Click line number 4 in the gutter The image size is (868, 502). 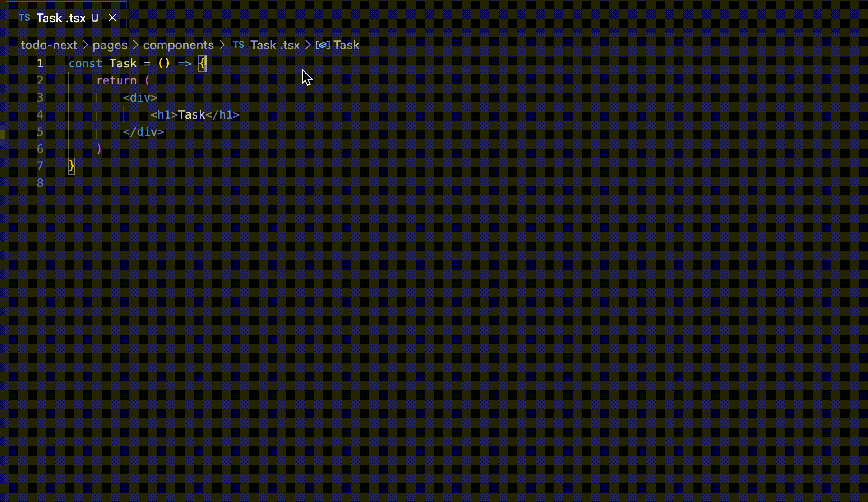coord(40,114)
